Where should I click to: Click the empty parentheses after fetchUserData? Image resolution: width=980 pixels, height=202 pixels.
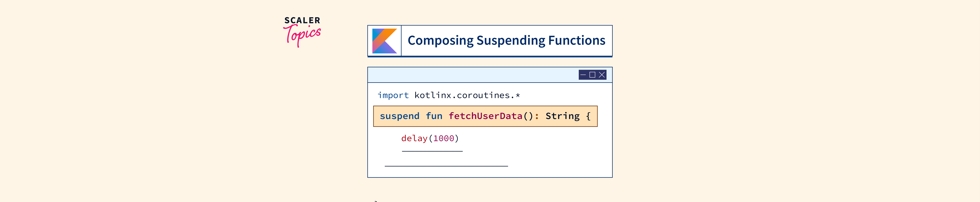click(528, 116)
